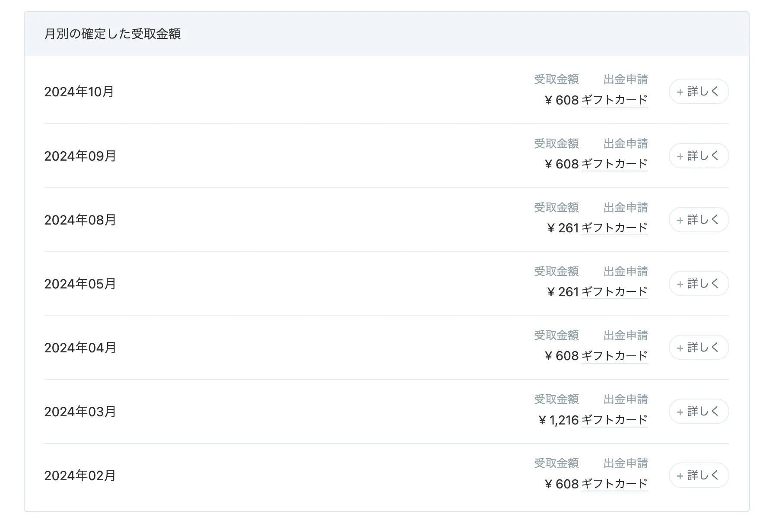This screenshot has height=532, width=776.
Task: Open 詳しく for 2024年02月
Action: 698,475
